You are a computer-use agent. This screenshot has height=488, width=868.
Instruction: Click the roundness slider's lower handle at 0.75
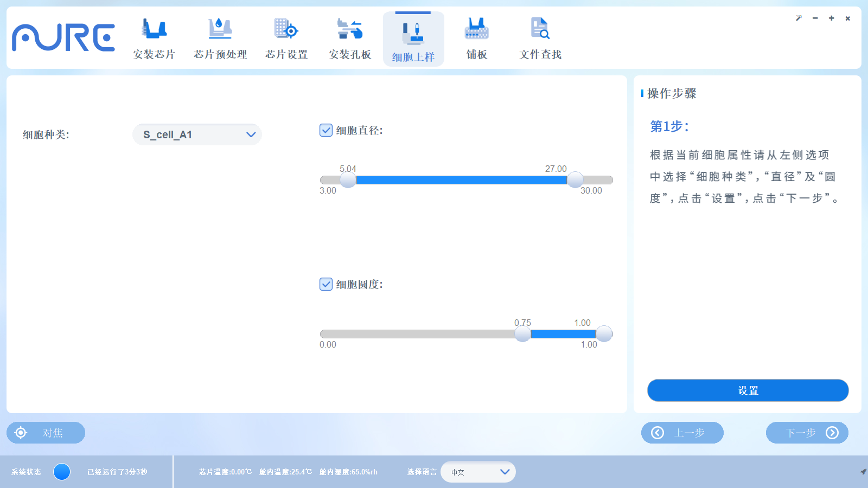tap(522, 333)
